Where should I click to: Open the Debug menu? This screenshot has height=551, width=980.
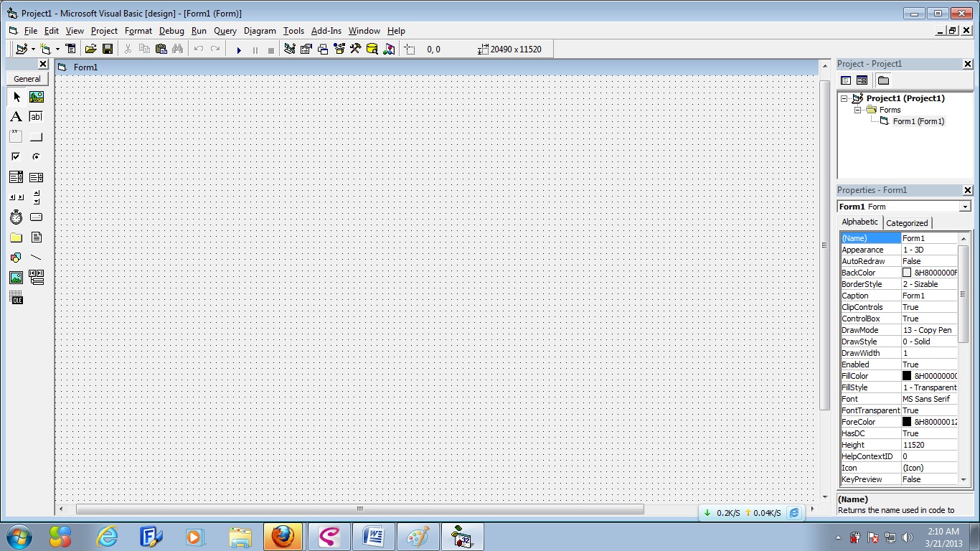point(171,31)
